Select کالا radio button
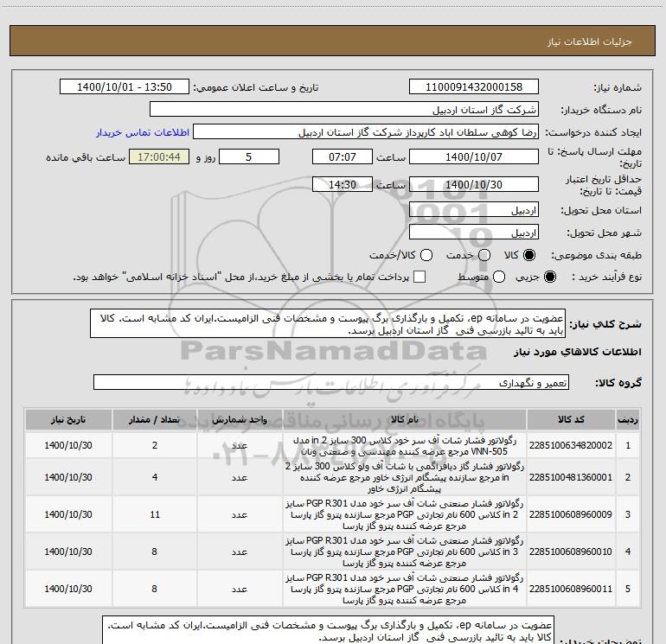 pyautogui.click(x=529, y=255)
